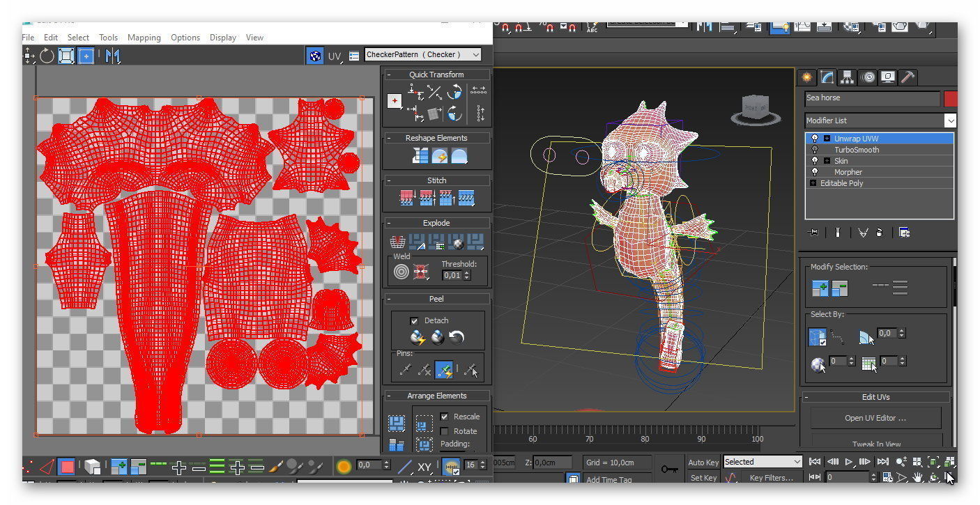The width and height of the screenshot is (980, 505).
Task: Click the Sea horse object name field
Action: click(x=872, y=98)
